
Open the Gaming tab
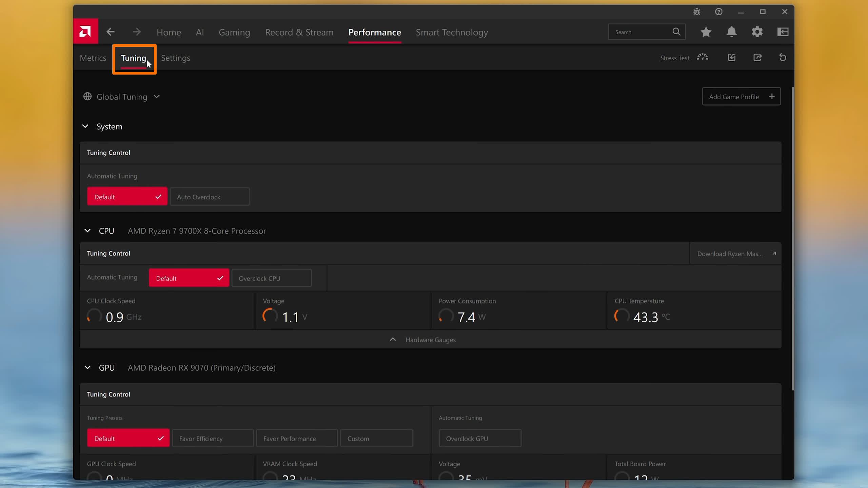coord(234,32)
